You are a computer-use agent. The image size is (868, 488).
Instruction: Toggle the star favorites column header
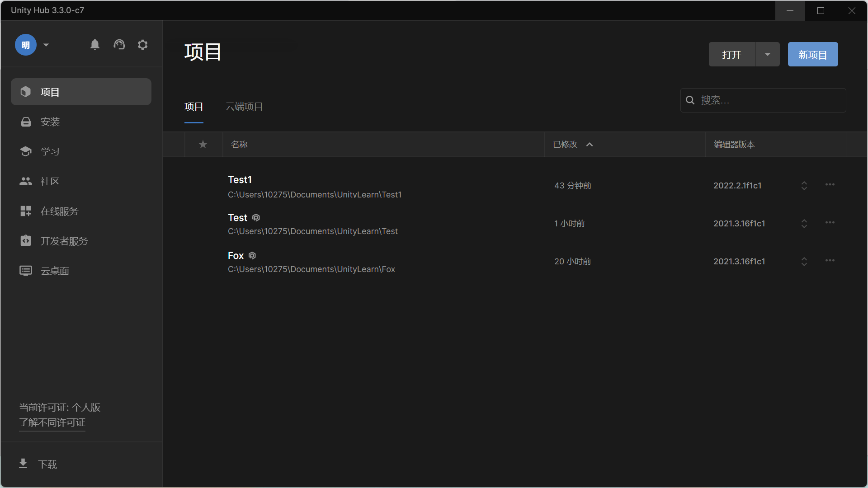tap(203, 145)
